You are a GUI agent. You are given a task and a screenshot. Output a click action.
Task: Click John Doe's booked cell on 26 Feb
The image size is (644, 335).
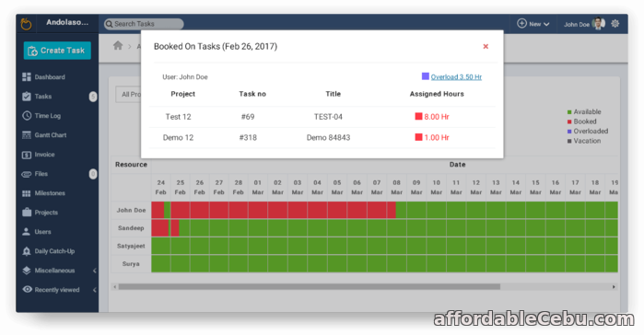(200, 210)
